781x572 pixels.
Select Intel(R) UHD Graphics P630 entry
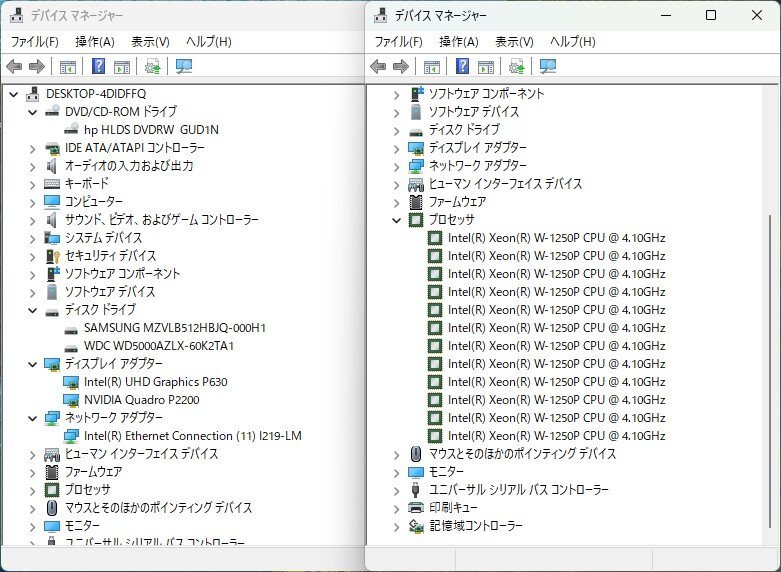tap(156, 382)
